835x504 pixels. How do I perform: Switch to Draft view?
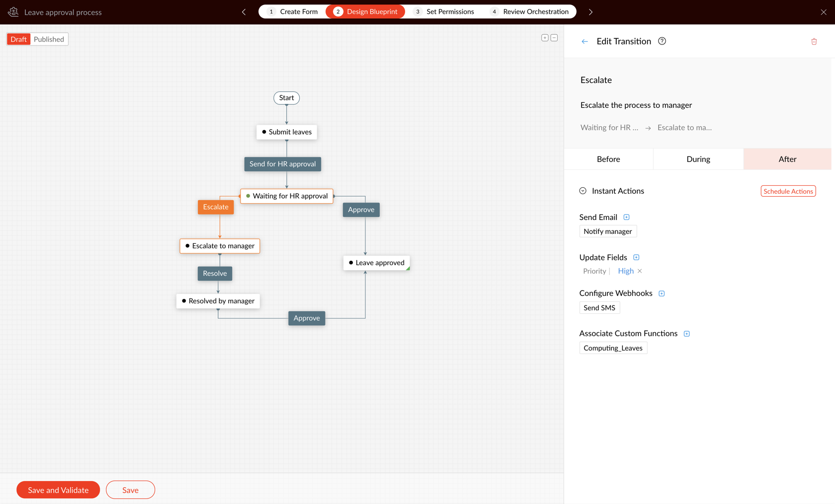point(18,39)
